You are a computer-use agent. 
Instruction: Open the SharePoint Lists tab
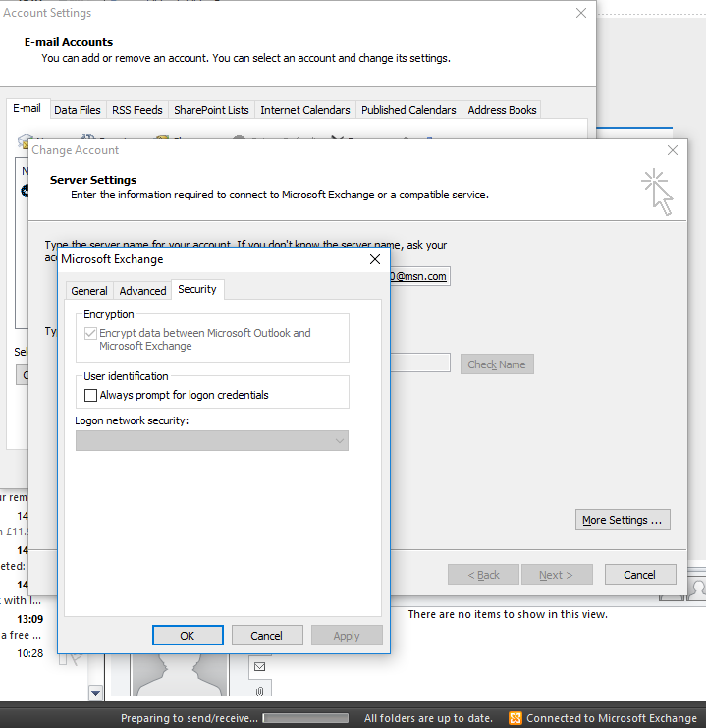pos(212,110)
